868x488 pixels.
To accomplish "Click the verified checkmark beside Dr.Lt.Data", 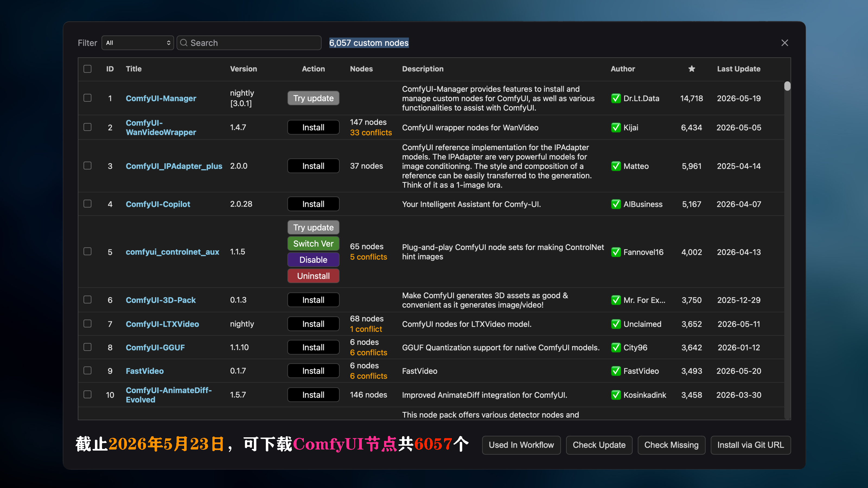I will [616, 98].
